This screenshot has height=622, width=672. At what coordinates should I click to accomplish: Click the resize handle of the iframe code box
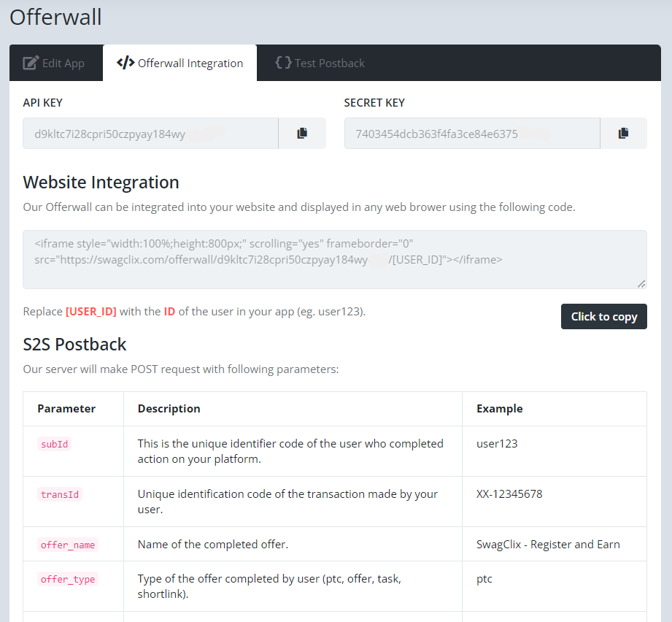click(x=641, y=283)
